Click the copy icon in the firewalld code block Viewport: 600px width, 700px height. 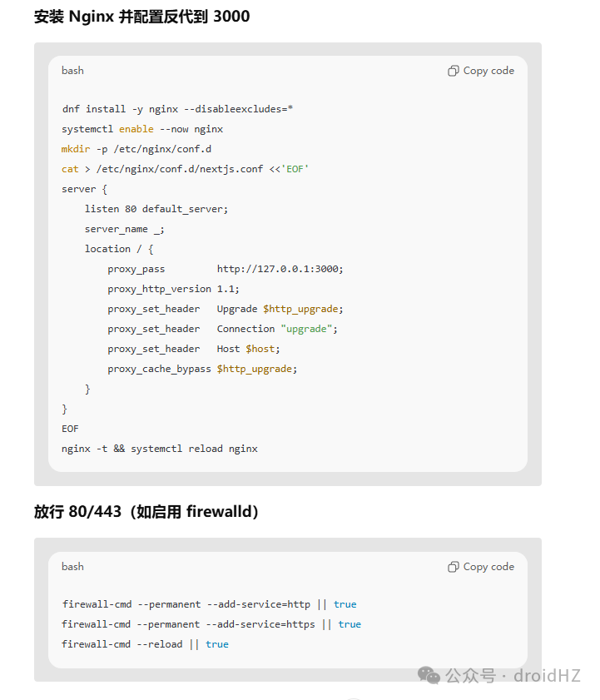click(x=454, y=567)
